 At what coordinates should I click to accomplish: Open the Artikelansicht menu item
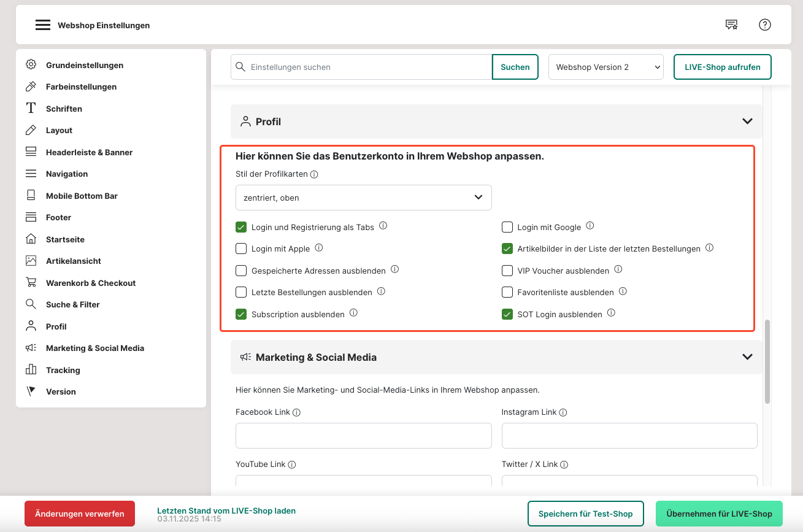(x=73, y=261)
